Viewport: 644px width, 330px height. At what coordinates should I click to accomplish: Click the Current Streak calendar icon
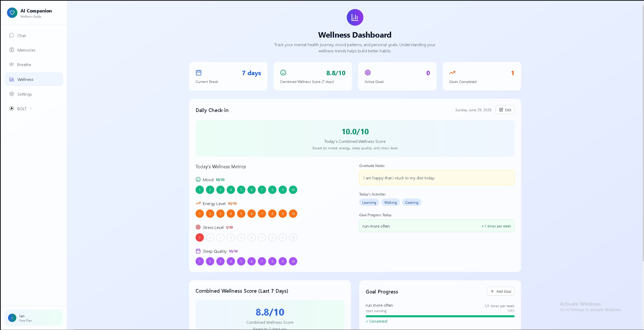pos(199,73)
